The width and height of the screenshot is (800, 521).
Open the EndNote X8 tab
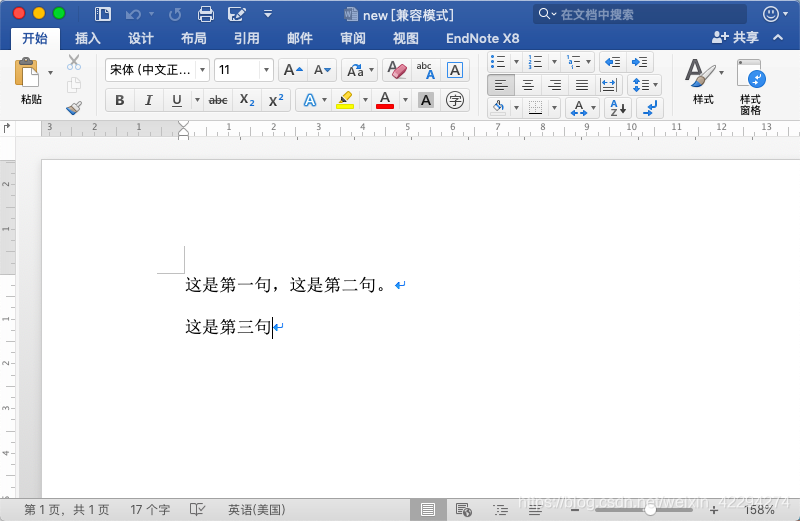(483, 38)
